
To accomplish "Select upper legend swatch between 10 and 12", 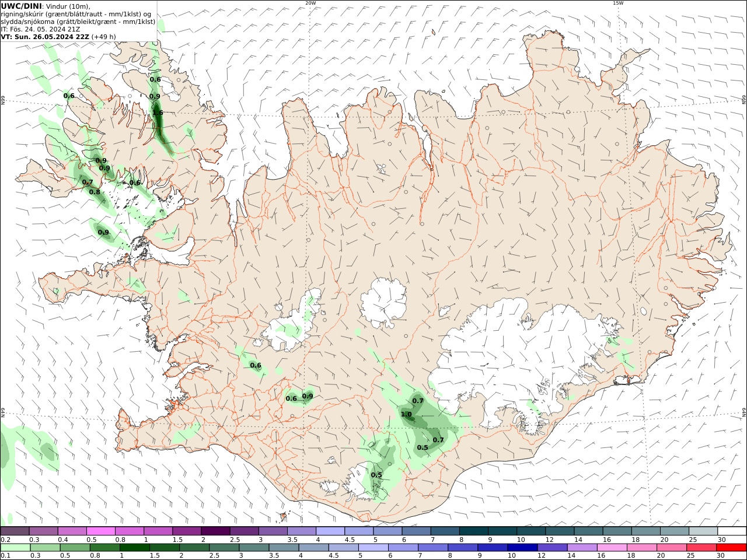I will [531, 531].
